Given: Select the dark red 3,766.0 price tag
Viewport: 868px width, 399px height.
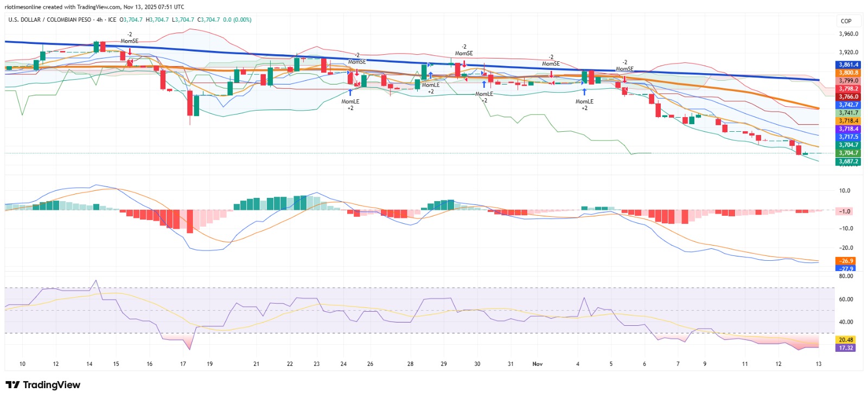Looking at the screenshot, I should (848, 97).
